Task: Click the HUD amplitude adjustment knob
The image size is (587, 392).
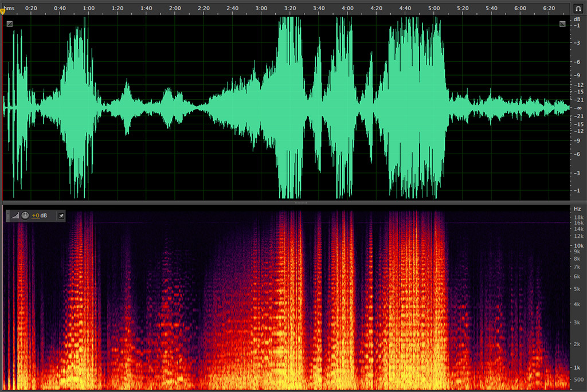Action: (25, 215)
